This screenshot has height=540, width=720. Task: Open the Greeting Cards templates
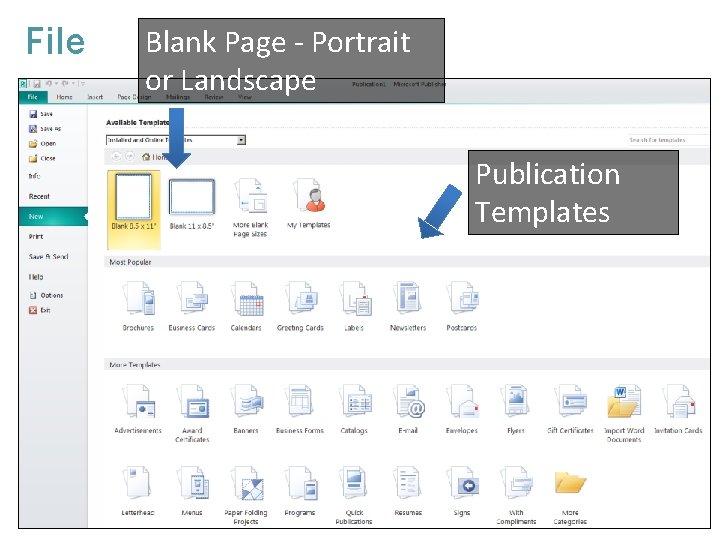(x=300, y=306)
